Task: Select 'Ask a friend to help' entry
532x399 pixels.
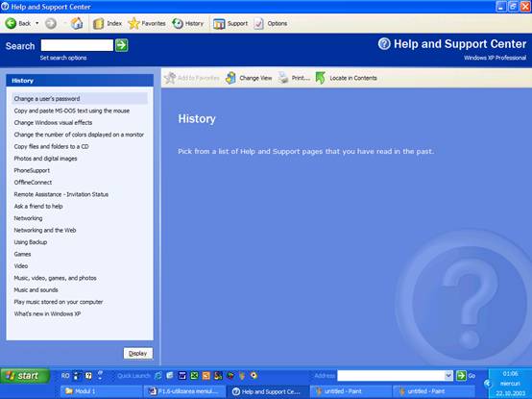Action: (x=38, y=206)
